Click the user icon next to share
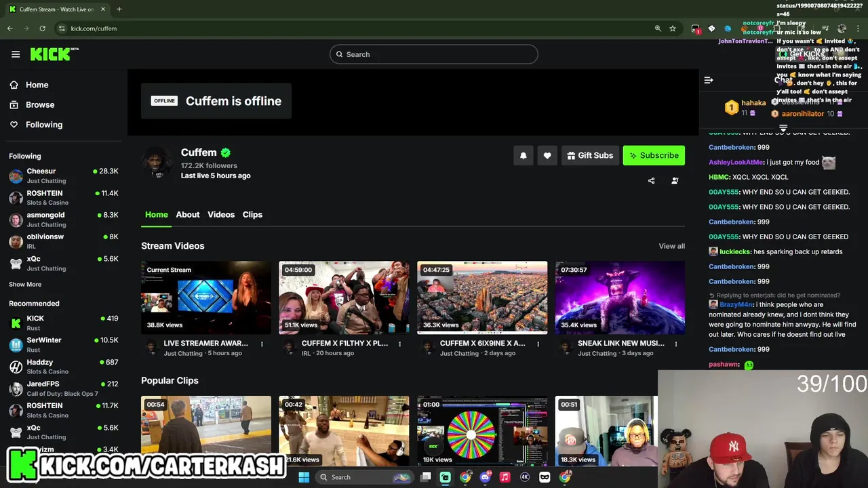The image size is (868, 488). click(675, 181)
